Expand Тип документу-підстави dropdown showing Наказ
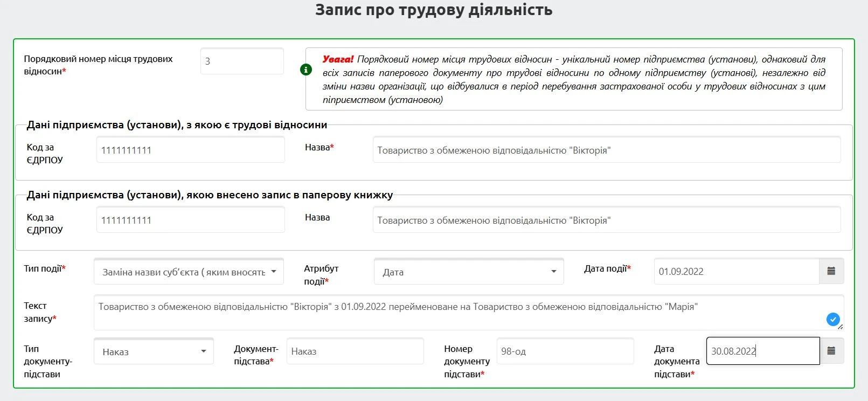The width and height of the screenshot is (868, 401). [x=154, y=351]
